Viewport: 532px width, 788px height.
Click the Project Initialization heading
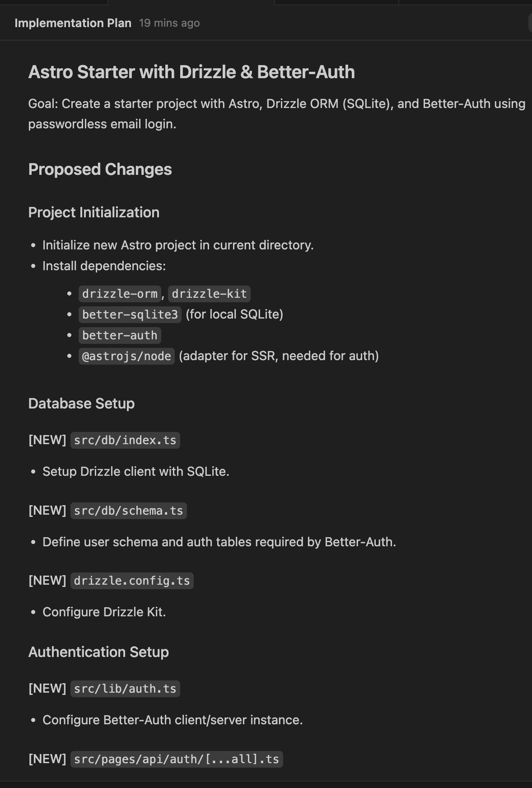(93, 212)
